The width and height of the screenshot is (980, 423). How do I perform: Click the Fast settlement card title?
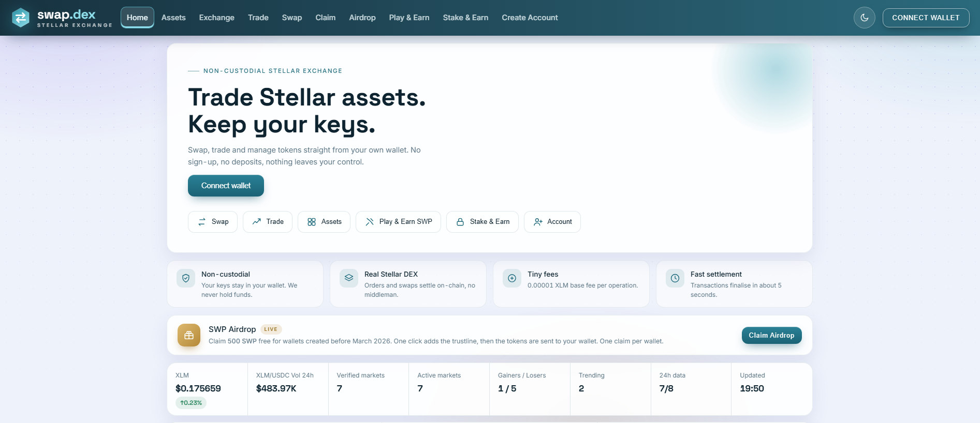[x=716, y=275]
